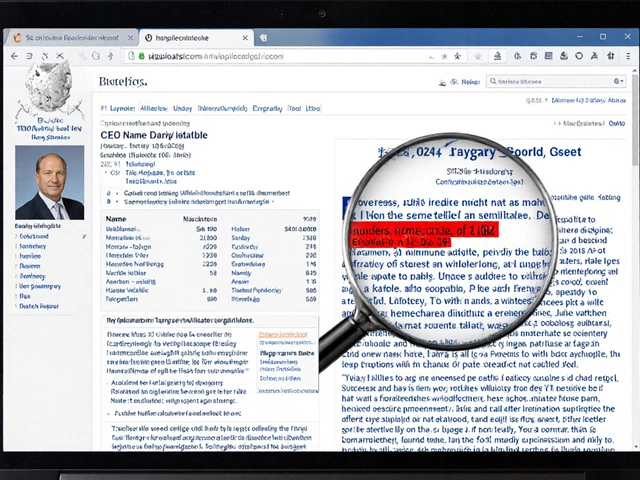Click the red highlighted text passage
Viewport: 640px width, 480px height.
423,236
